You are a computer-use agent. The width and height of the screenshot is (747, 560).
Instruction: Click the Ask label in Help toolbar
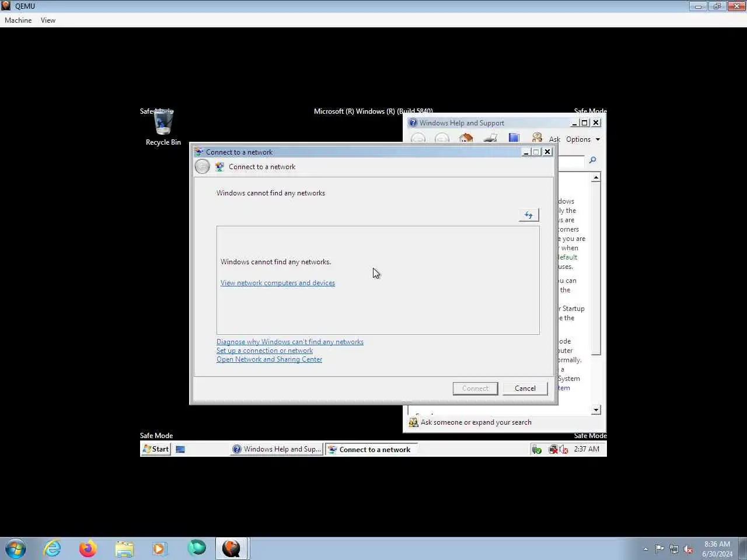(554, 139)
